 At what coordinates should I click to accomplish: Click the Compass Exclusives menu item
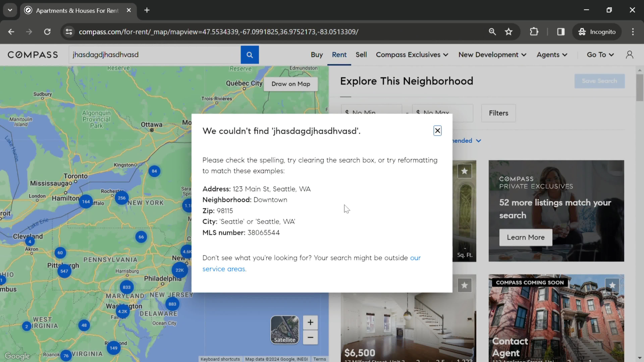[412, 54]
